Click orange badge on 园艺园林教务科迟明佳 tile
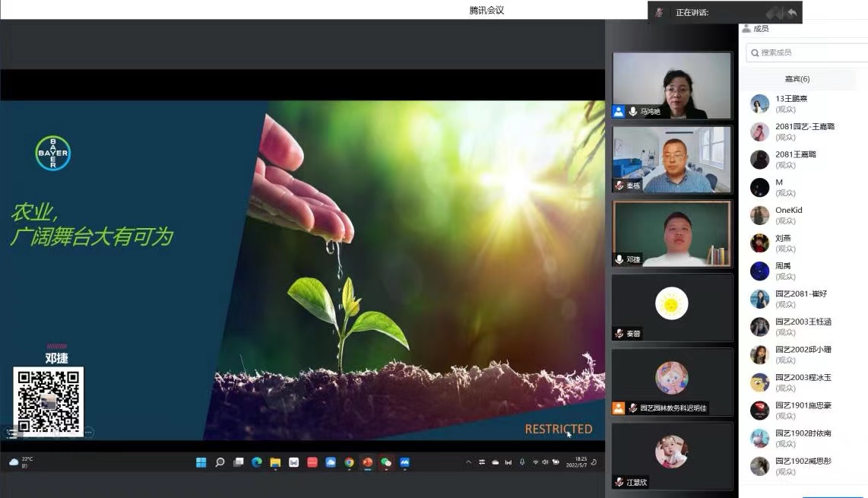This screenshot has width=868, height=498. coord(619,408)
